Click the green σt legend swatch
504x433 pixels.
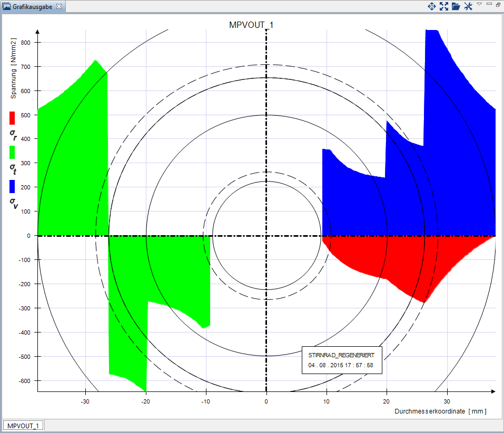(x=12, y=152)
